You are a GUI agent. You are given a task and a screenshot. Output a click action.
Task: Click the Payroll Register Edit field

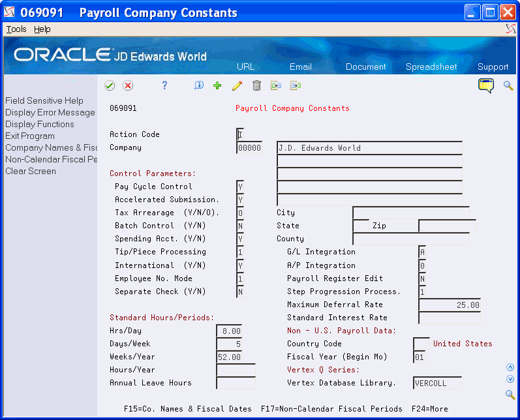point(422,278)
